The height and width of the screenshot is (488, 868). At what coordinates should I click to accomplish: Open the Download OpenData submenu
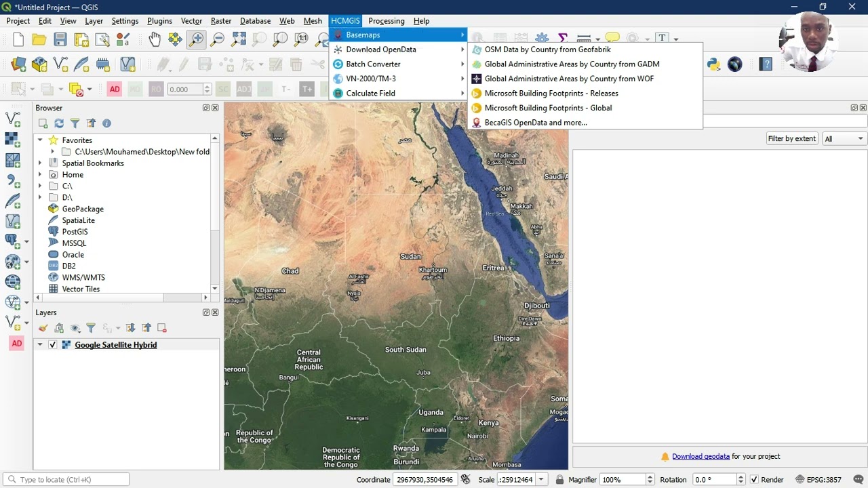399,49
